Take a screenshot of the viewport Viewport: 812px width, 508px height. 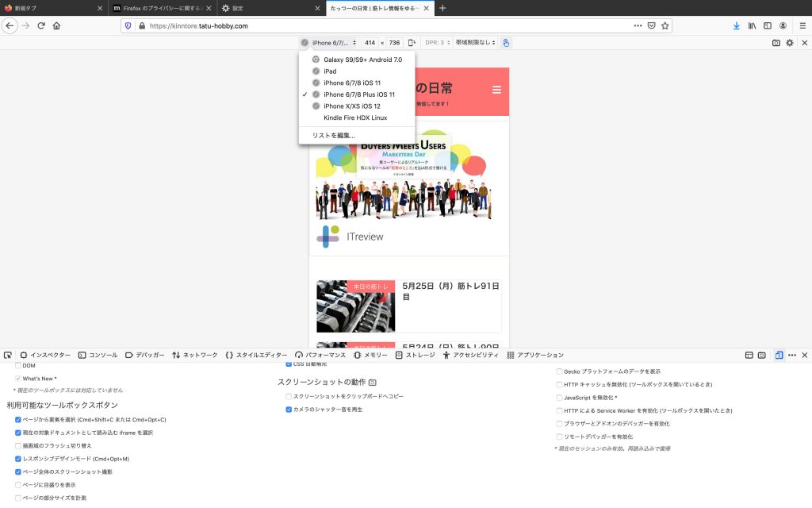tap(776, 43)
